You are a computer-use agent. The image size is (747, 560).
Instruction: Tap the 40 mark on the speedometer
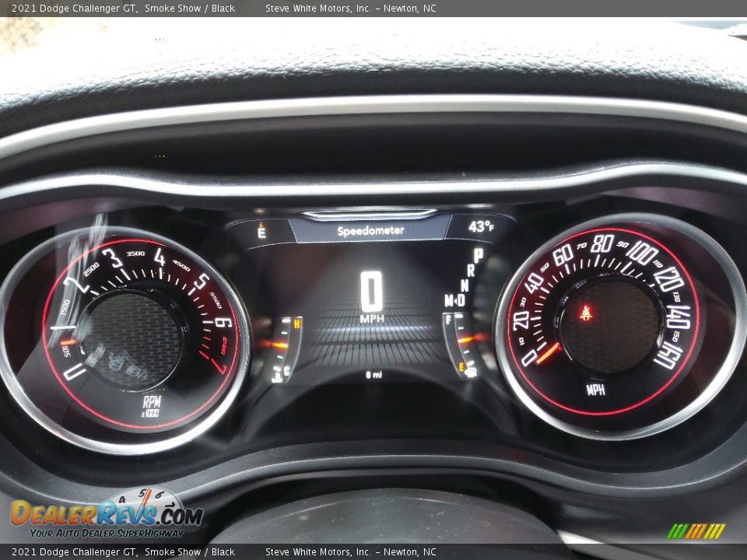tap(534, 284)
